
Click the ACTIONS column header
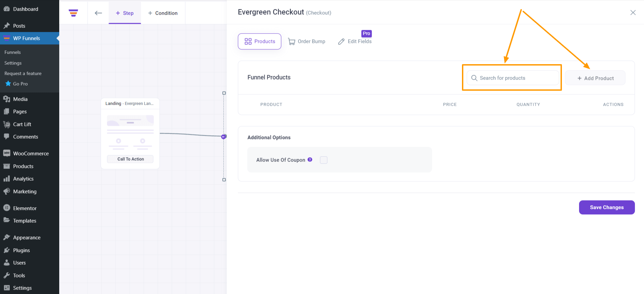pos(613,104)
